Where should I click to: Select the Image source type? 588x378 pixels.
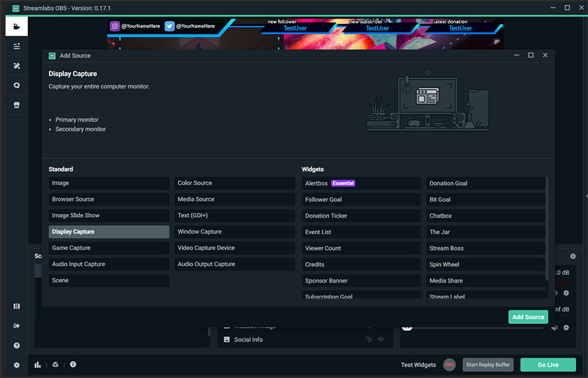click(x=109, y=183)
